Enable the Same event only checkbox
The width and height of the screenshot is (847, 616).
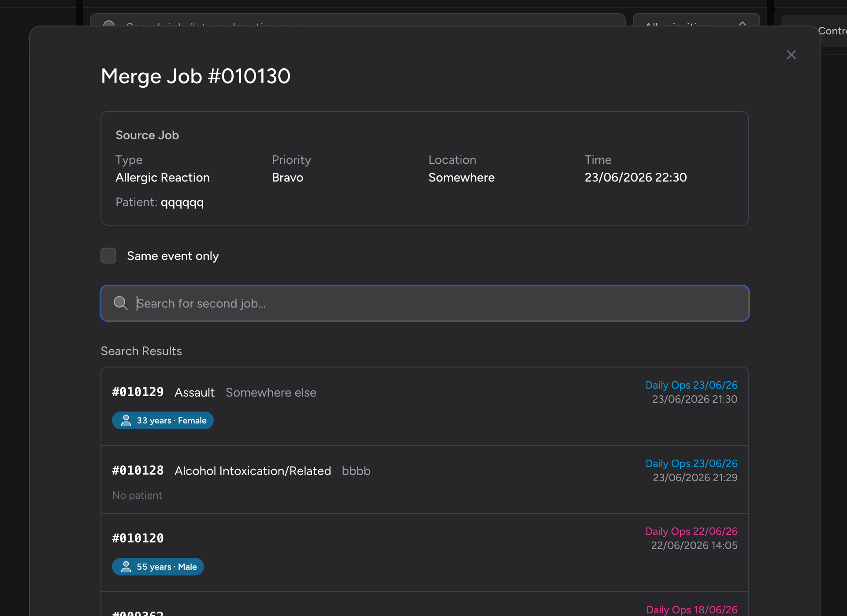click(x=108, y=256)
